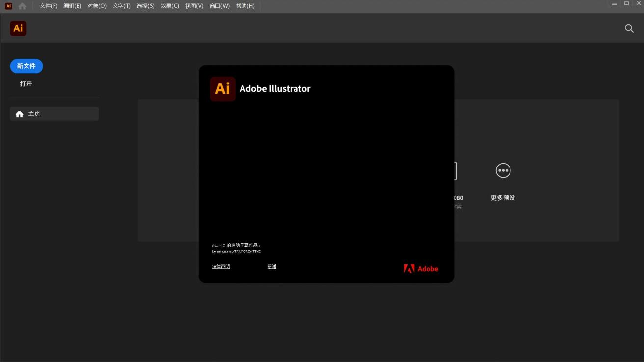Open the 法律声明 link
Viewport: 644px width, 362px height.
pos(220,266)
